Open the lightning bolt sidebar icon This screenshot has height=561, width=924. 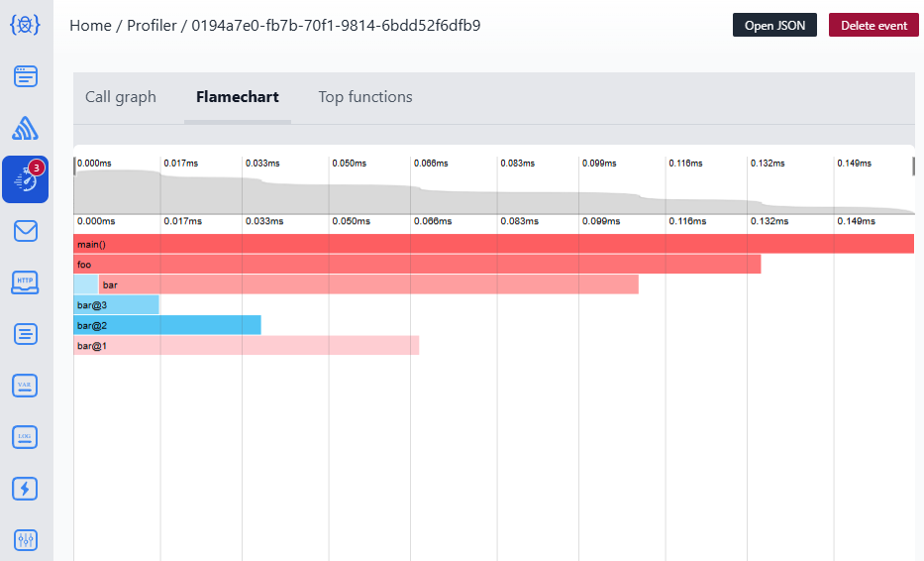26,489
